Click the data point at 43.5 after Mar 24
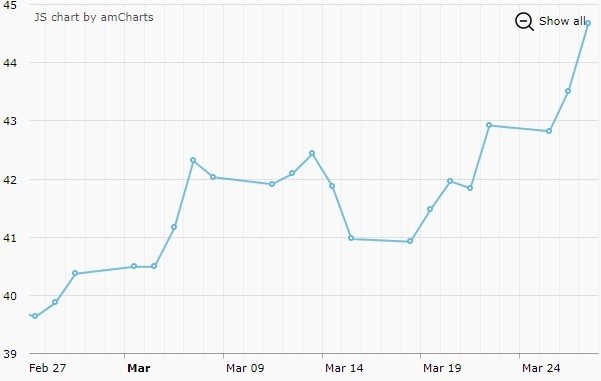Viewport: 601px width, 381px height. pyautogui.click(x=568, y=91)
